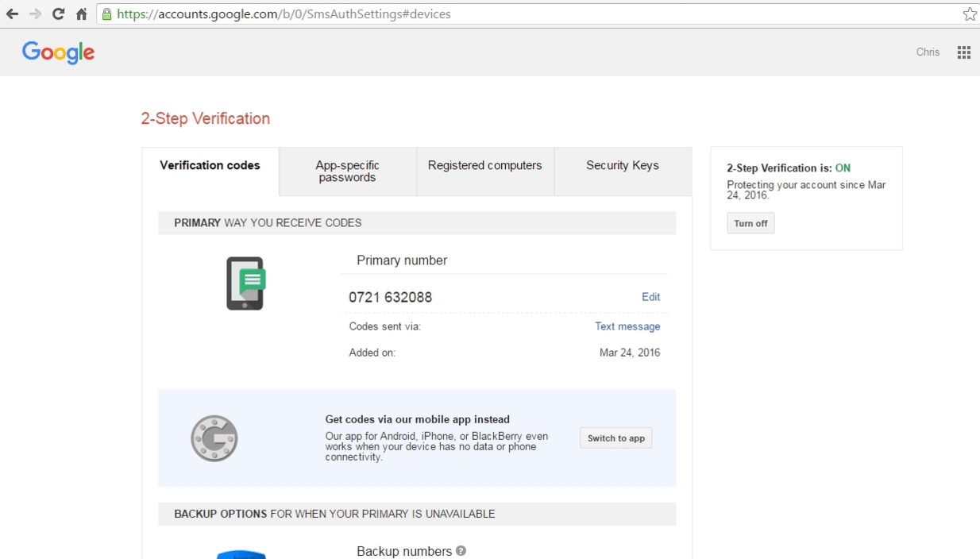Click the Google logo

[58, 52]
